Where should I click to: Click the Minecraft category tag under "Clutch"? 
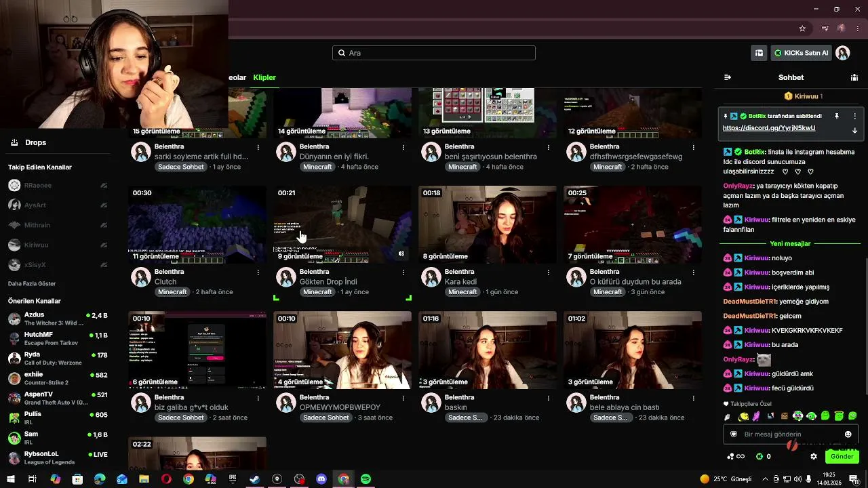172,292
